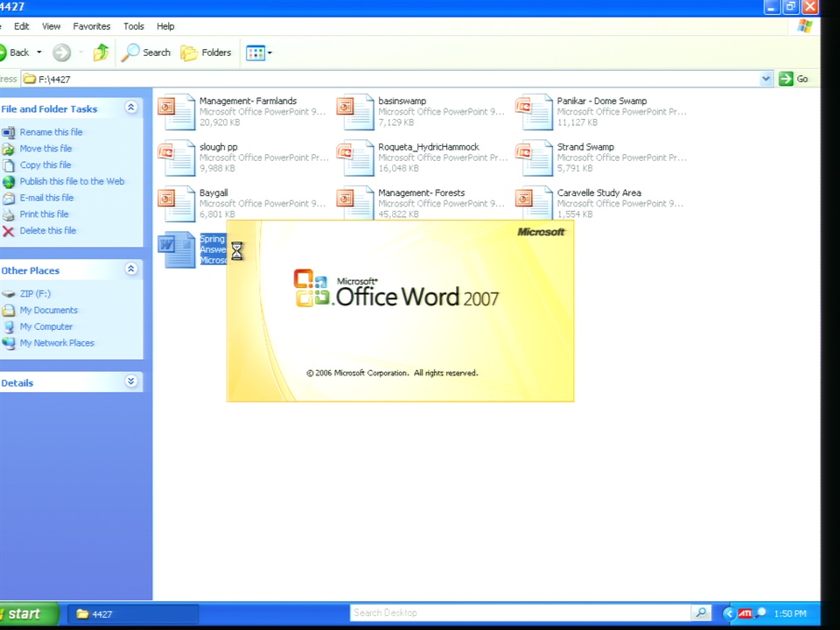Screen dimensions: 840x630
Task: Open the Management- Farmlands PowerPoint file icon
Action: 176,112
